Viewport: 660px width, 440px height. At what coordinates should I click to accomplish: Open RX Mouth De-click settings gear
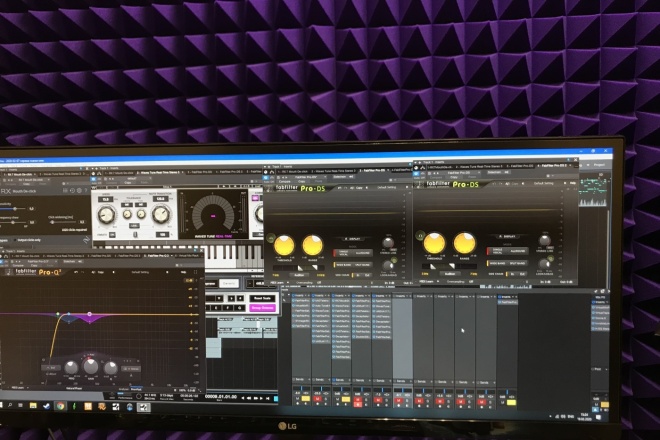pos(79,190)
